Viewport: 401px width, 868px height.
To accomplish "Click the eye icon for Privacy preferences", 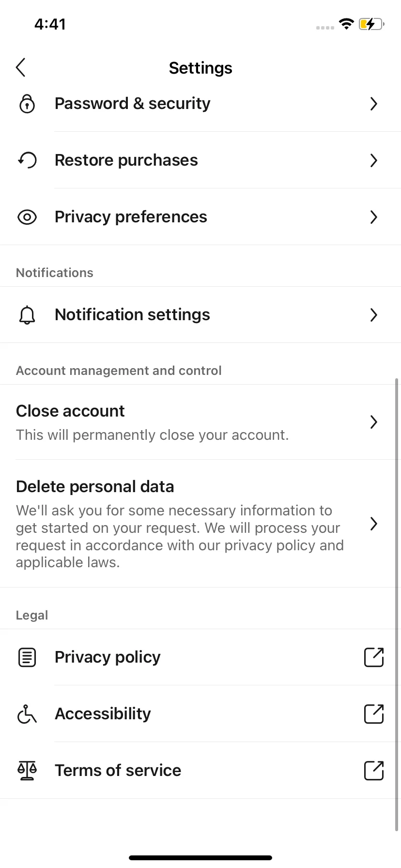I will pyautogui.click(x=27, y=217).
